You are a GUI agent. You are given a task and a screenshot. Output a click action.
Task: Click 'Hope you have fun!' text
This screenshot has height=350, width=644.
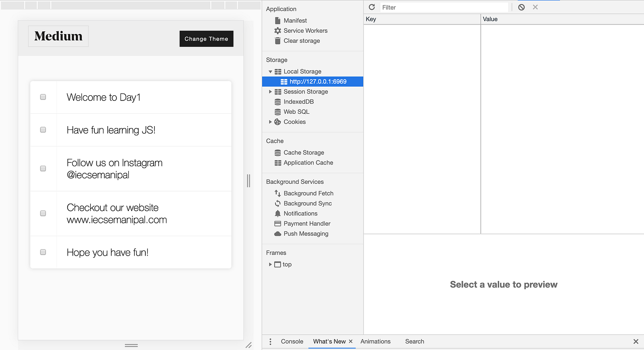[x=108, y=253]
